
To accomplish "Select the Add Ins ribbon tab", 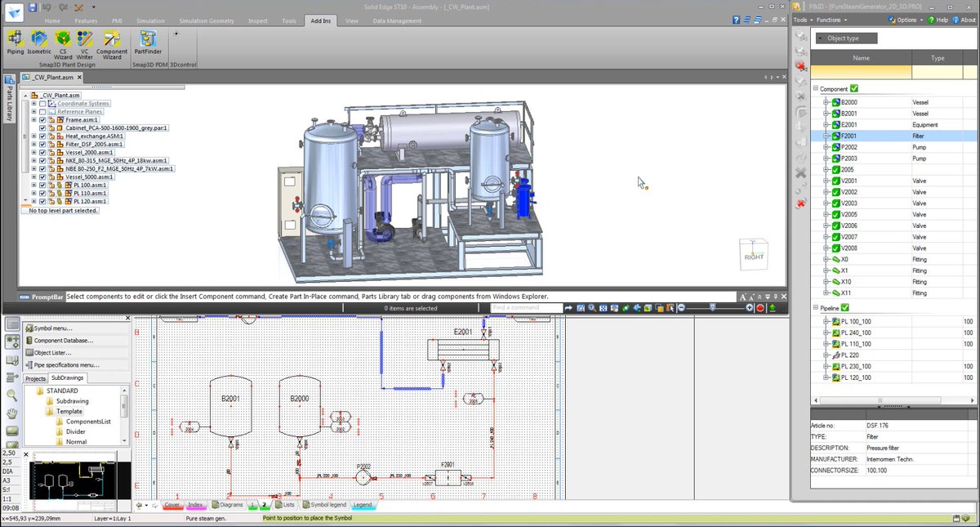I will click(x=320, y=20).
